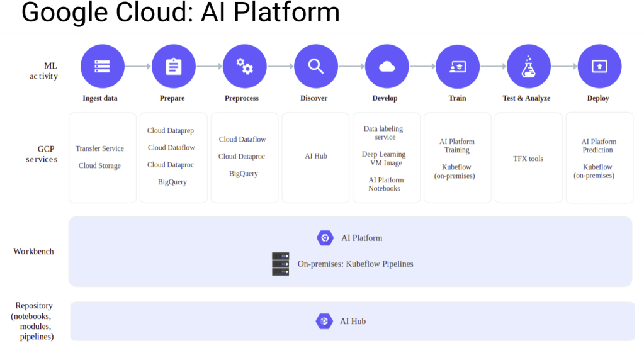Select Transfer Service in Ingest box
Screen dimensions: 644x353
pos(99,148)
